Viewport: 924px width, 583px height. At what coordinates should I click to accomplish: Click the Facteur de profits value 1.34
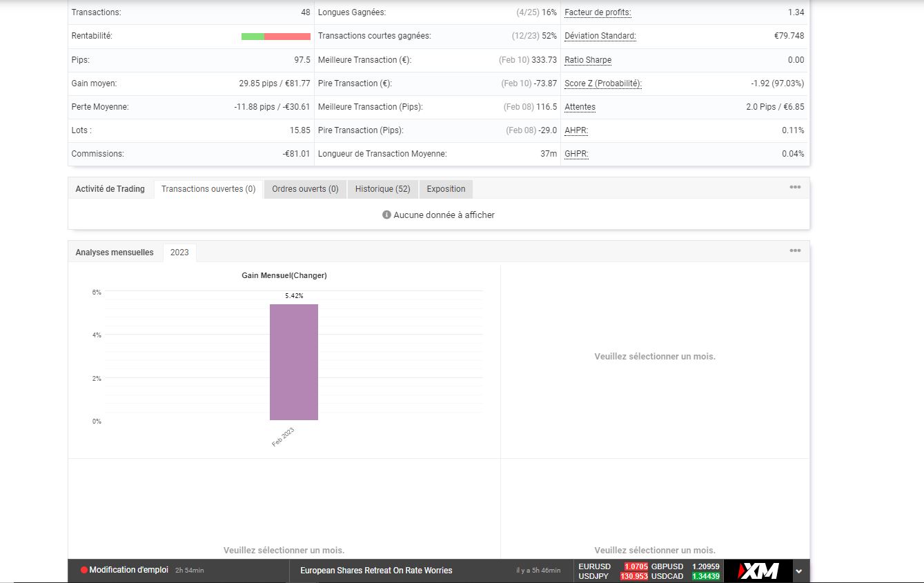tap(796, 12)
